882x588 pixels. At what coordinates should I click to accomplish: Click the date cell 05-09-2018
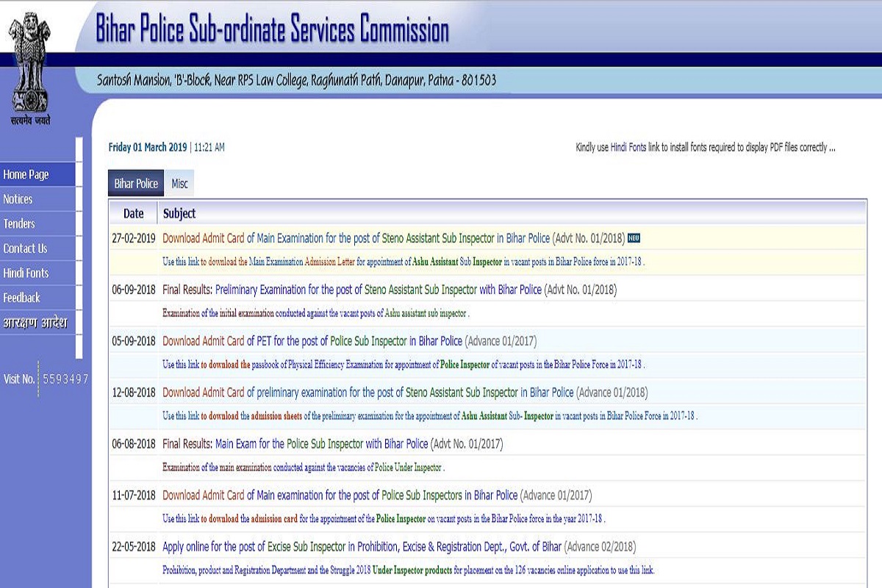134,341
